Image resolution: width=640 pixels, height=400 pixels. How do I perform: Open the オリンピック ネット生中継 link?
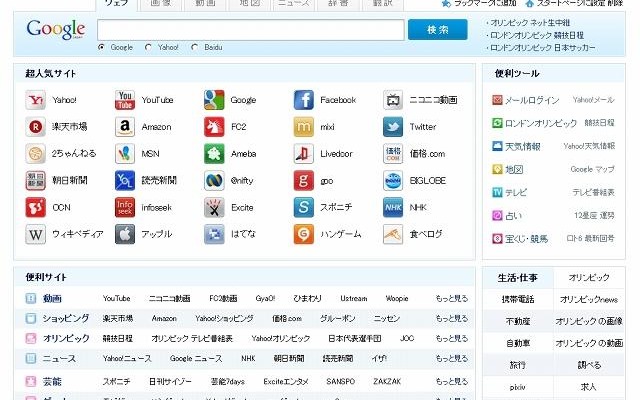530,23
